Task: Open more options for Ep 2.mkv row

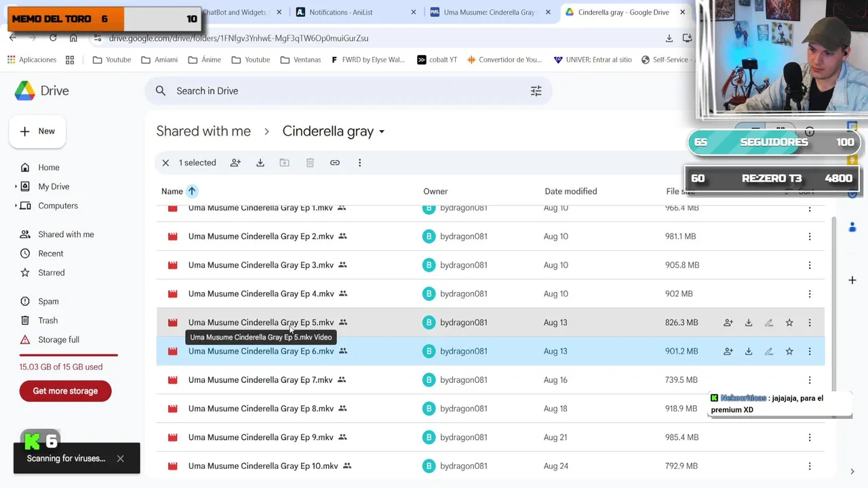Action: 810,237
